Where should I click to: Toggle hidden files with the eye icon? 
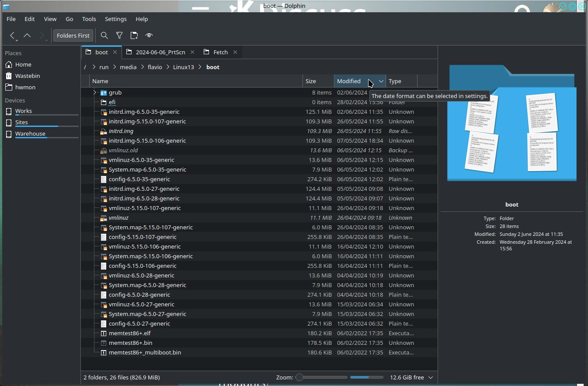click(x=149, y=35)
